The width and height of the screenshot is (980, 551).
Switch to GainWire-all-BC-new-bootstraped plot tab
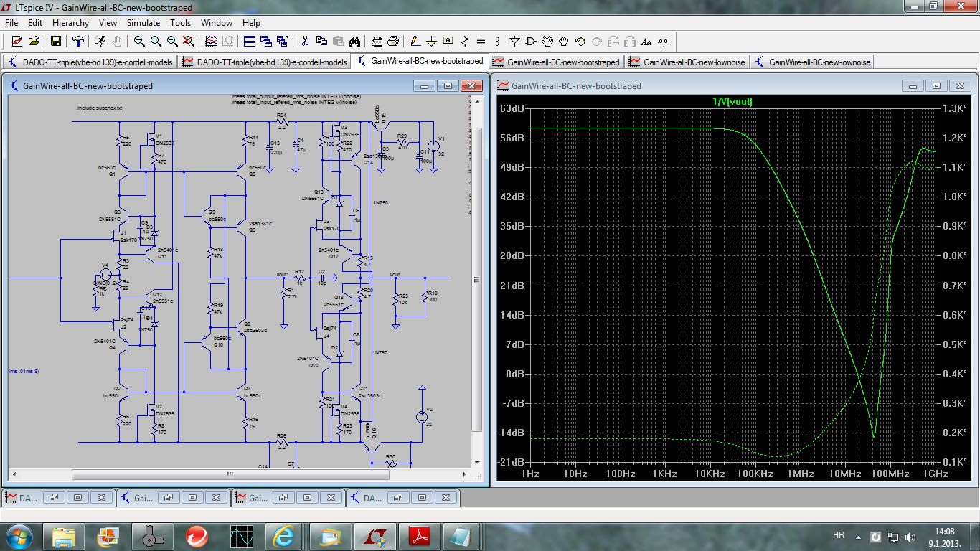click(556, 62)
